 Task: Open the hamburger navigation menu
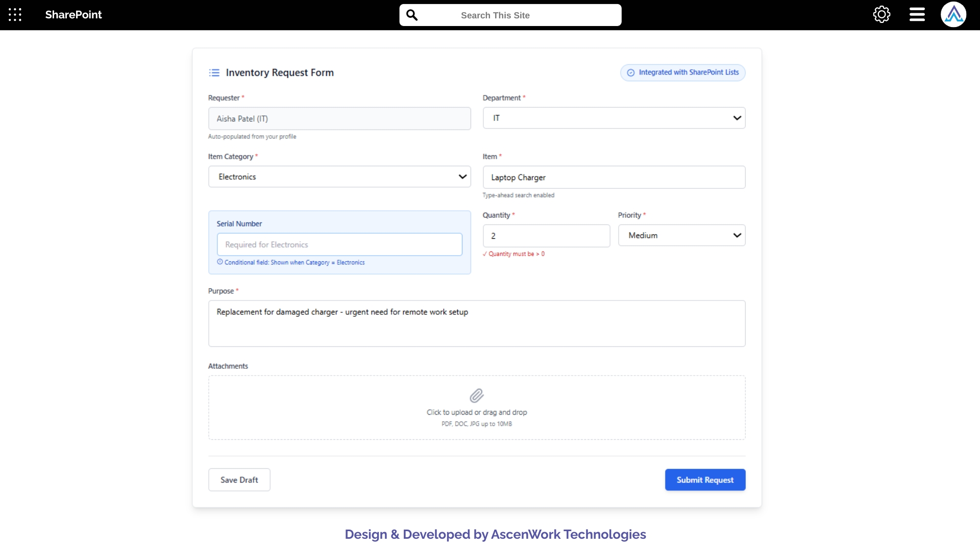(916, 14)
